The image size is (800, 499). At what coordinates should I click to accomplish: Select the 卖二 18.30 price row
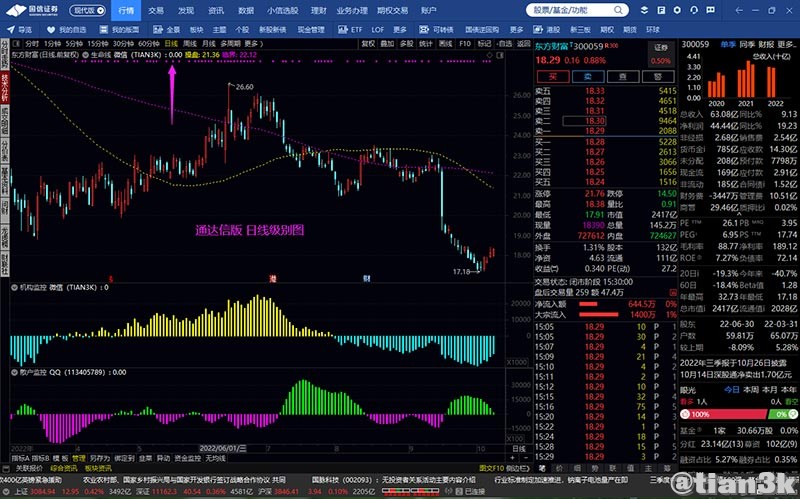click(x=606, y=121)
